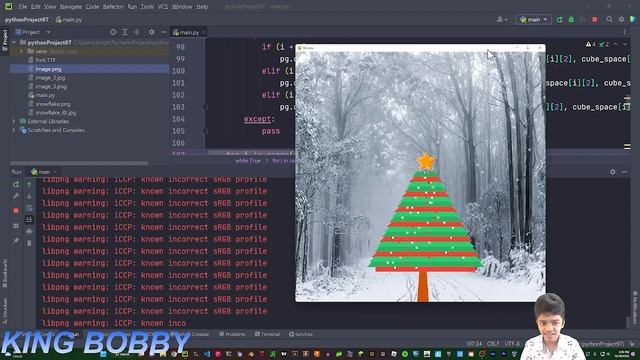Open Search Everywhere magnifier icon

609,20
